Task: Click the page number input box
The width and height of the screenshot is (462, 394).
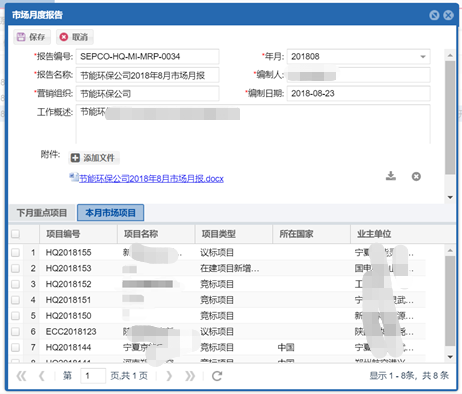Action: (93, 376)
